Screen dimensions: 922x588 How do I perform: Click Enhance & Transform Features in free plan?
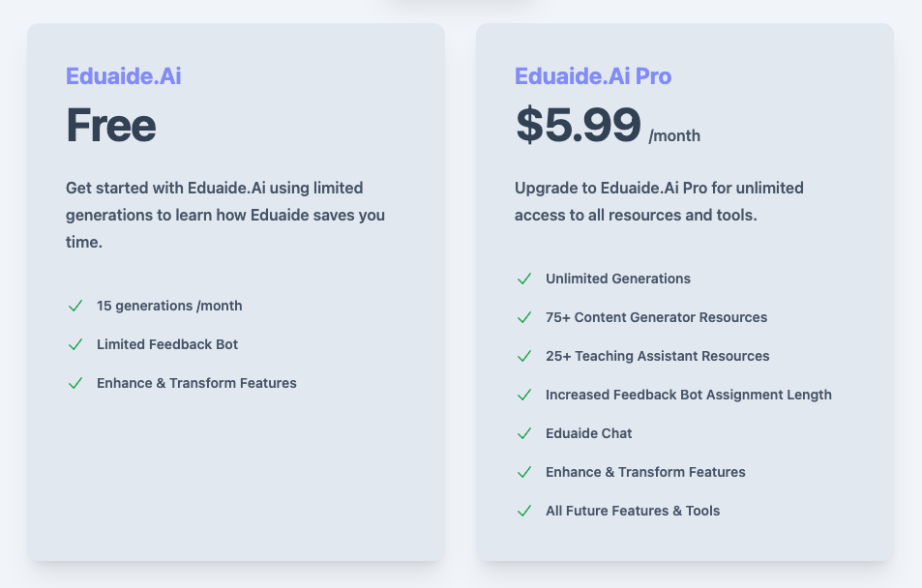(x=196, y=383)
